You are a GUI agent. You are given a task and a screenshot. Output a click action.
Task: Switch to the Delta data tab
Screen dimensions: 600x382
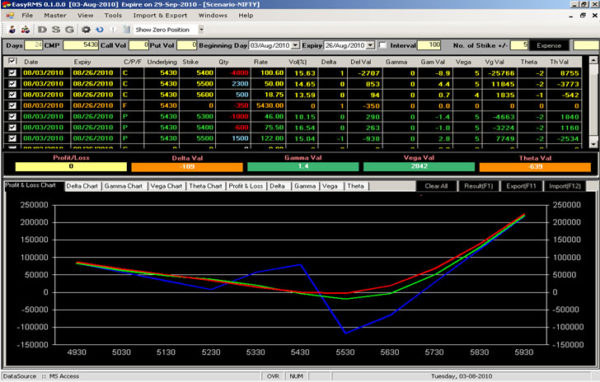point(277,186)
